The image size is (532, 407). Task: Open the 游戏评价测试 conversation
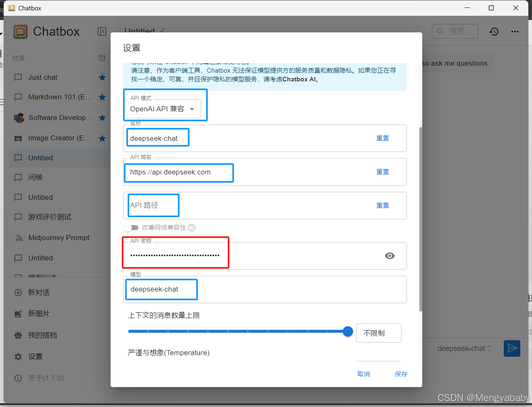pos(60,217)
